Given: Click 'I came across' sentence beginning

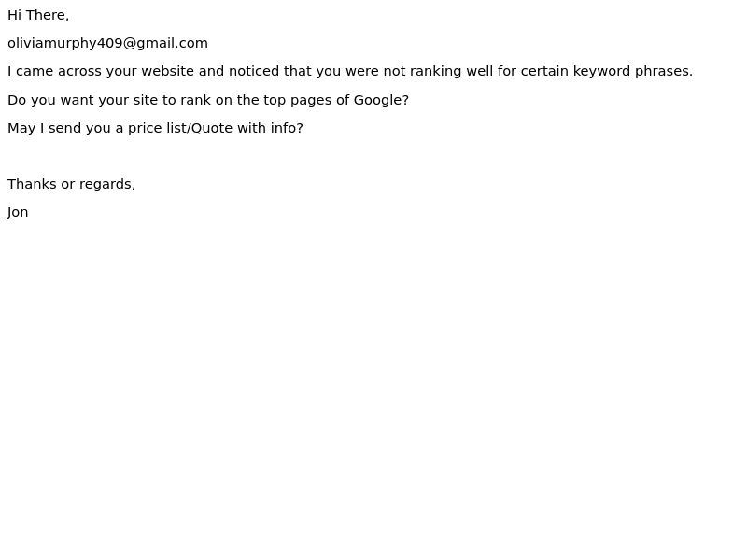Looking at the screenshot, I should pos(54,71).
